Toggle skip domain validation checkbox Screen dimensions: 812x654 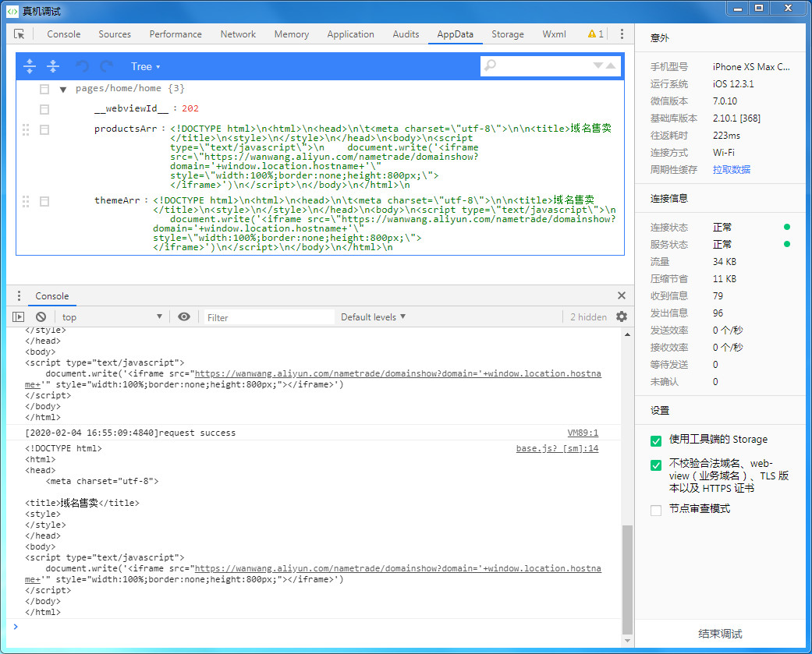(656, 465)
